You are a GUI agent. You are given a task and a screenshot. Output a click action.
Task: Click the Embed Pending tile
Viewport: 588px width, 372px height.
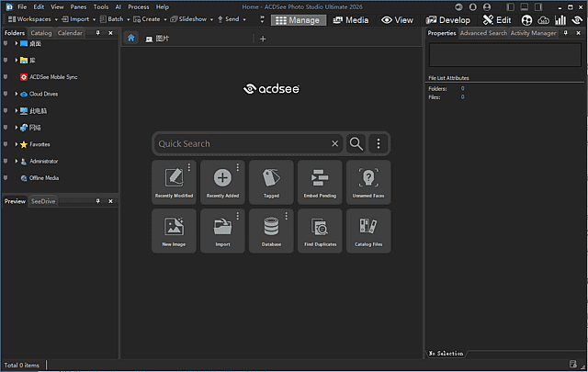[x=320, y=182]
